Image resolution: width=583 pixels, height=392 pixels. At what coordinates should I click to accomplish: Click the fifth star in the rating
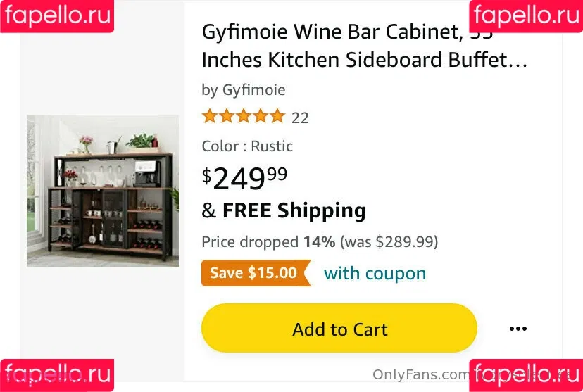277,117
